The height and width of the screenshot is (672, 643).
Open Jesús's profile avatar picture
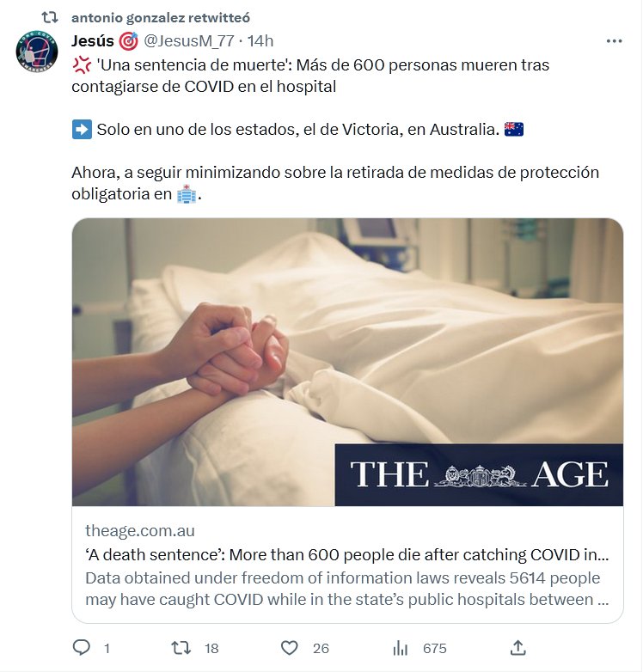tap(37, 52)
